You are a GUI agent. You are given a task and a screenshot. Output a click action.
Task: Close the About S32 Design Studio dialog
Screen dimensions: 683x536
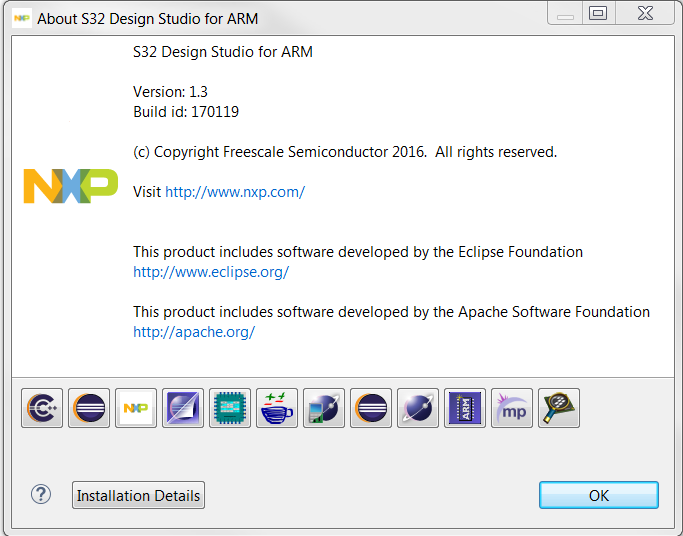click(645, 13)
